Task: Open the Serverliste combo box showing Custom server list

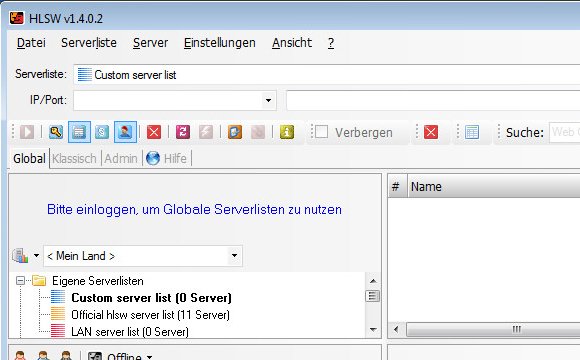Action: tap(327, 75)
